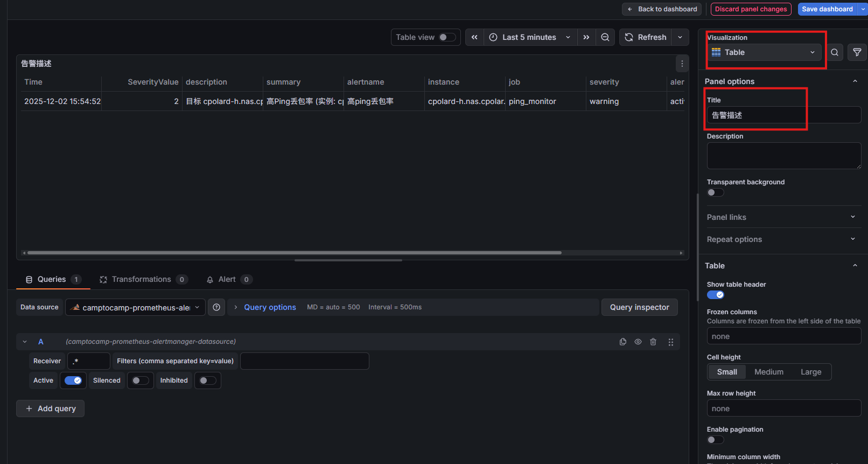Enable the Silenced alerts toggle
868x464 pixels.
click(x=140, y=380)
